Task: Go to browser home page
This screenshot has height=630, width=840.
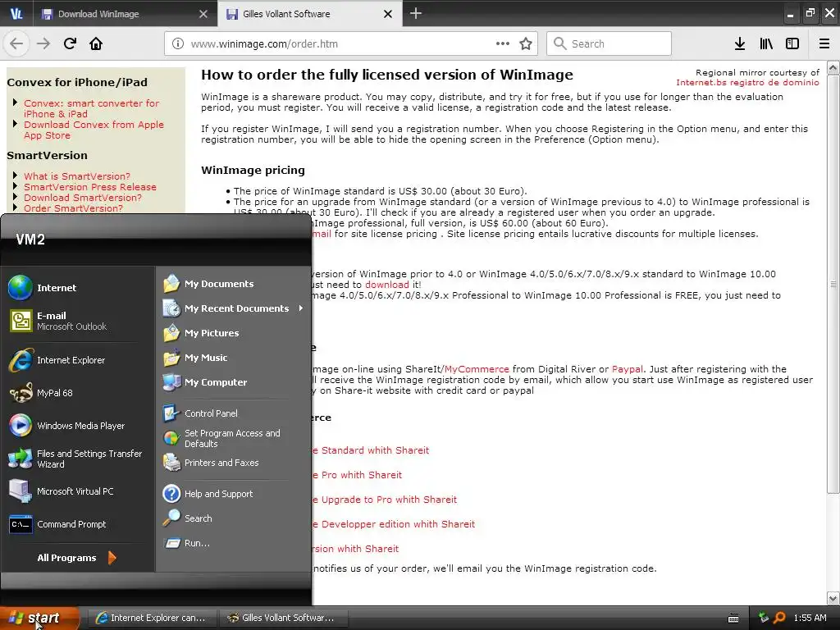Action: (x=96, y=43)
